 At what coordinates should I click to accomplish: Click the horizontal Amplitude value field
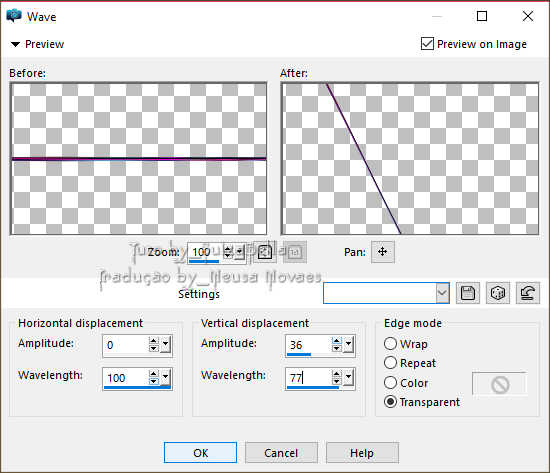point(126,345)
